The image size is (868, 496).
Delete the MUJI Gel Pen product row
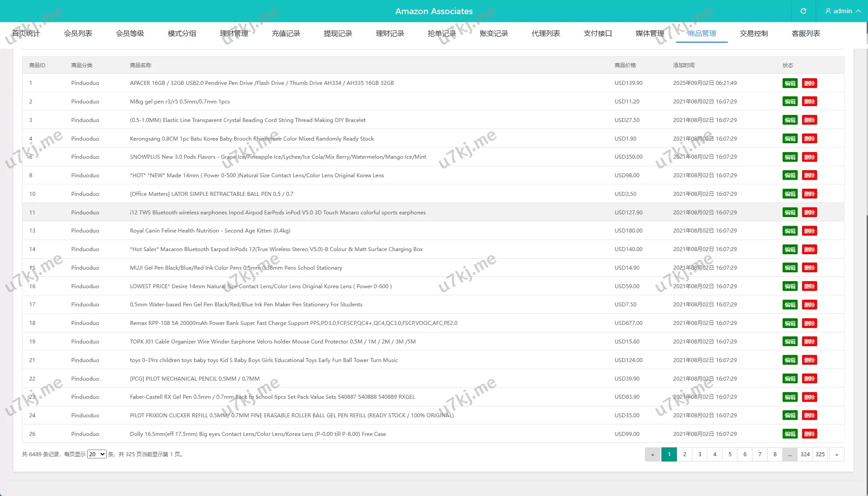(x=809, y=268)
